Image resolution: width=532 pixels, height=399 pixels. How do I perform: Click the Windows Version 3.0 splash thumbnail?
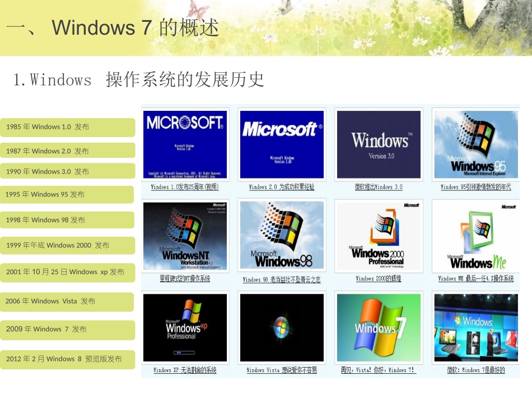pos(379,144)
